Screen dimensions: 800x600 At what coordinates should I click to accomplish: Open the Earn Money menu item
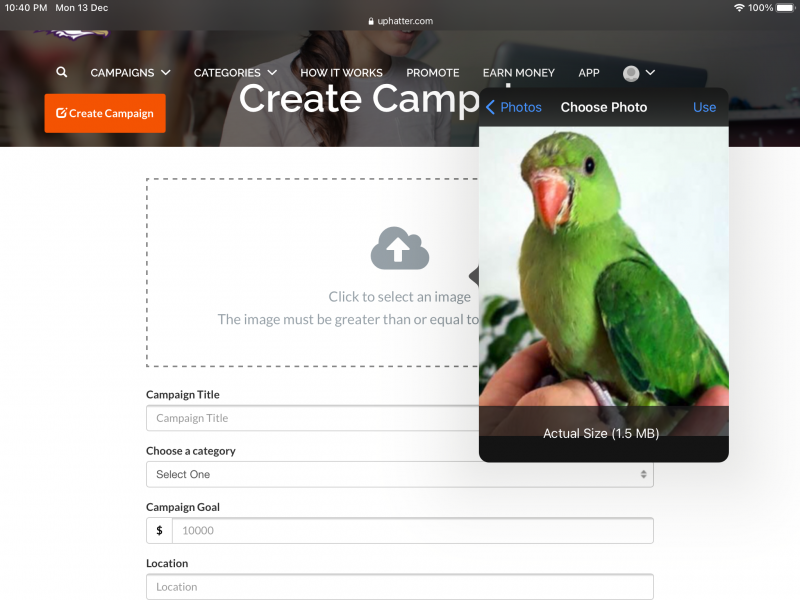(x=518, y=72)
